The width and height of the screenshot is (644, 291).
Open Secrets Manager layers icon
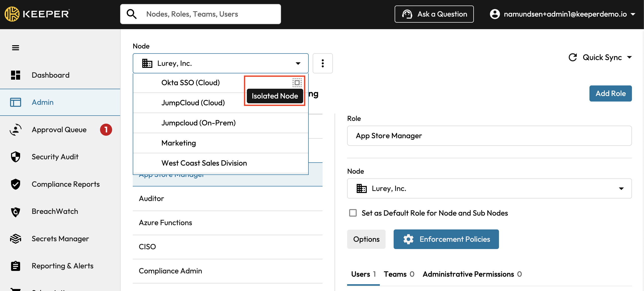(x=16, y=239)
